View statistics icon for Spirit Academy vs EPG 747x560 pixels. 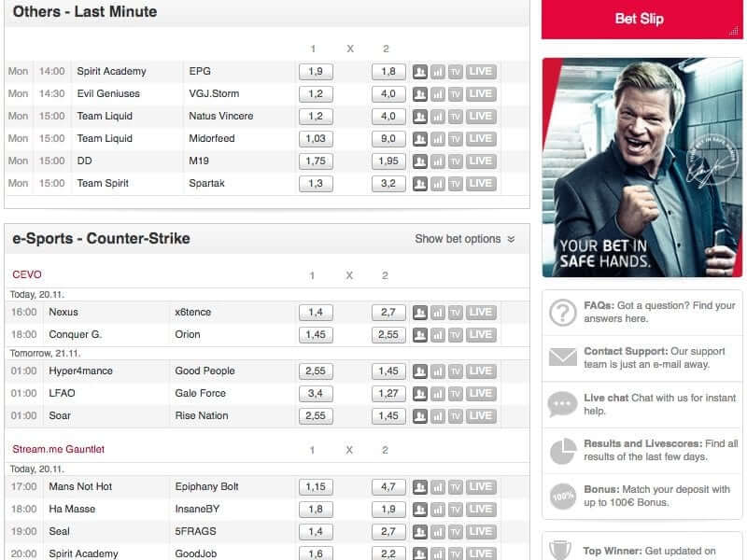tap(438, 72)
